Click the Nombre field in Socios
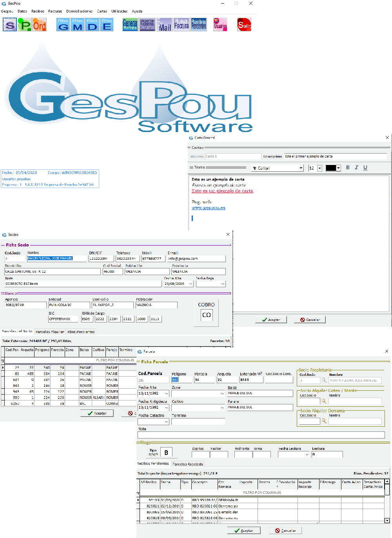 [57, 259]
